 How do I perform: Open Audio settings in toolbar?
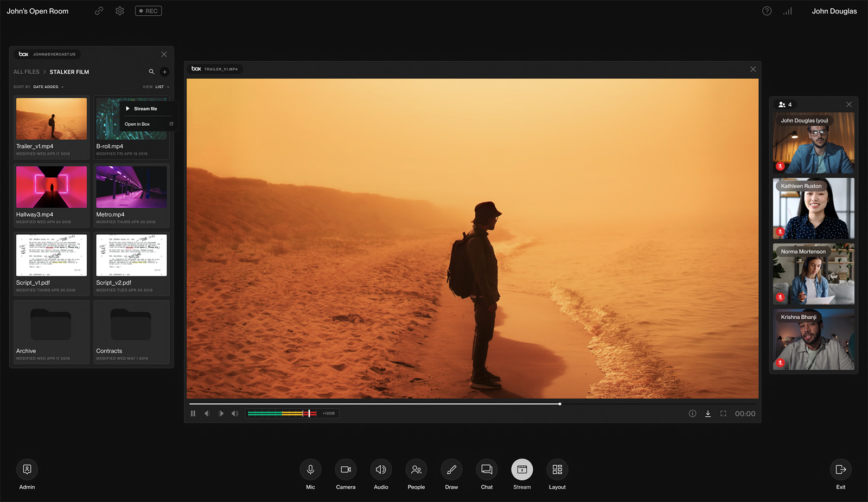(381, 469)
